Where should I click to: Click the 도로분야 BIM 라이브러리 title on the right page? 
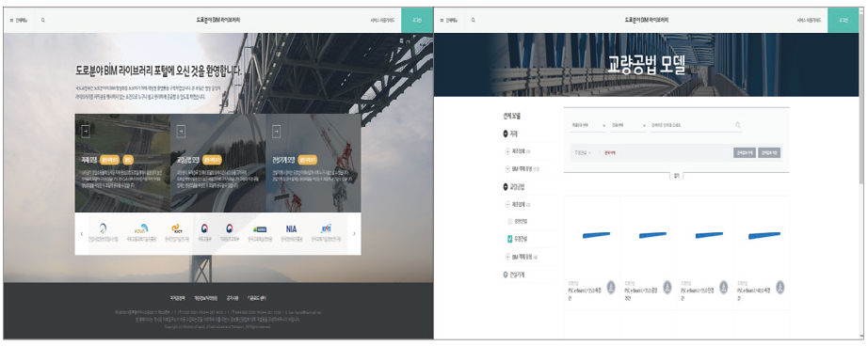646,20
